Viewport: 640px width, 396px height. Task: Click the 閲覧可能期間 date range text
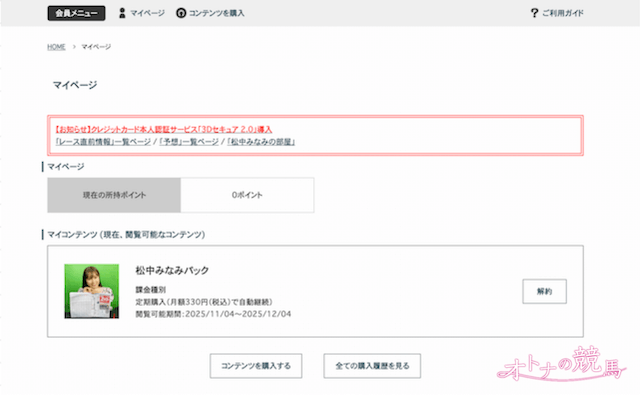(x=213, y=314)
